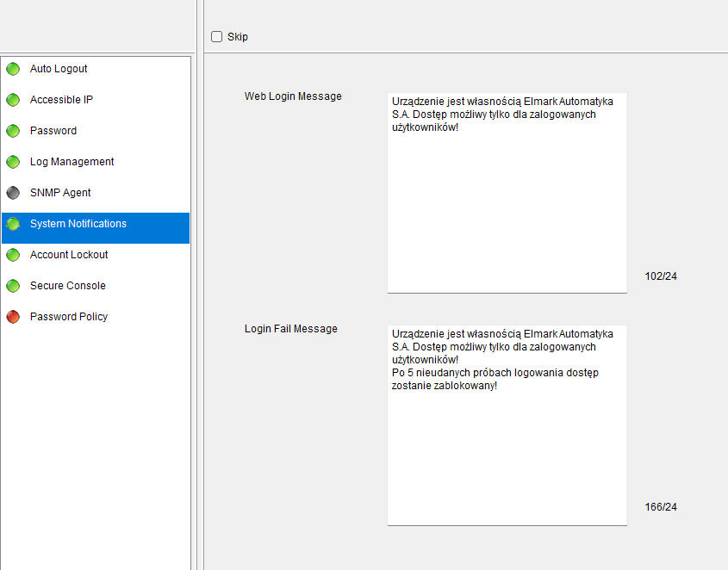Click the red status icon beside Password Policy
This screenshot has width=728, height=570.
tap(13, 317)
